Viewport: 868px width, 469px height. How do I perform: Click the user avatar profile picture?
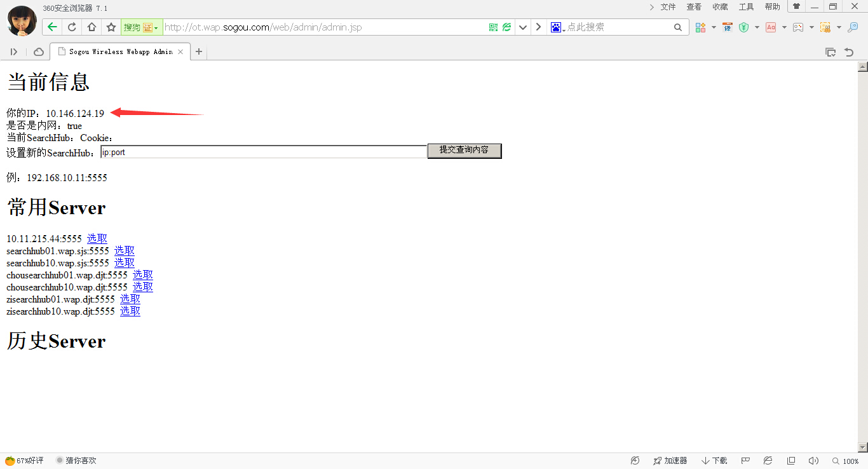pos(22,20)
